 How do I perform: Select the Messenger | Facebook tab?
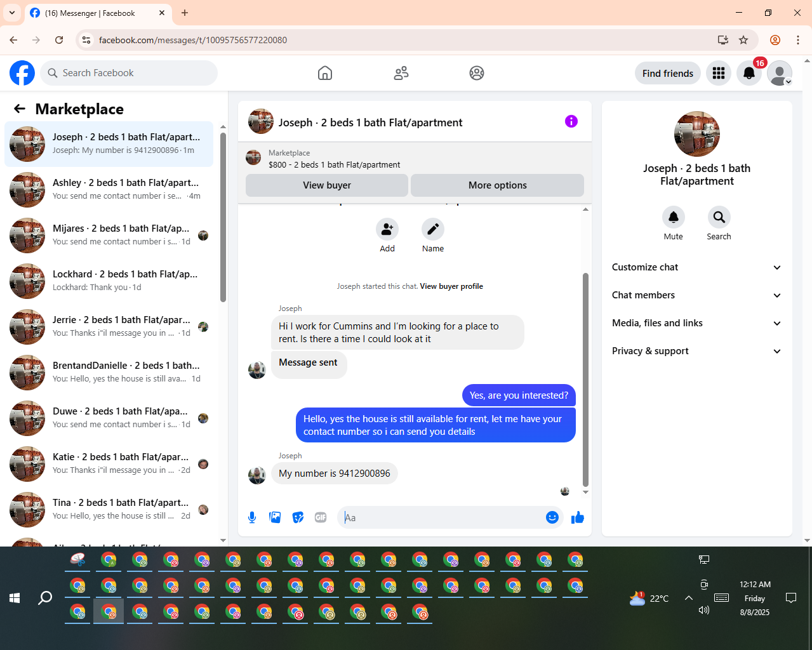98,13
